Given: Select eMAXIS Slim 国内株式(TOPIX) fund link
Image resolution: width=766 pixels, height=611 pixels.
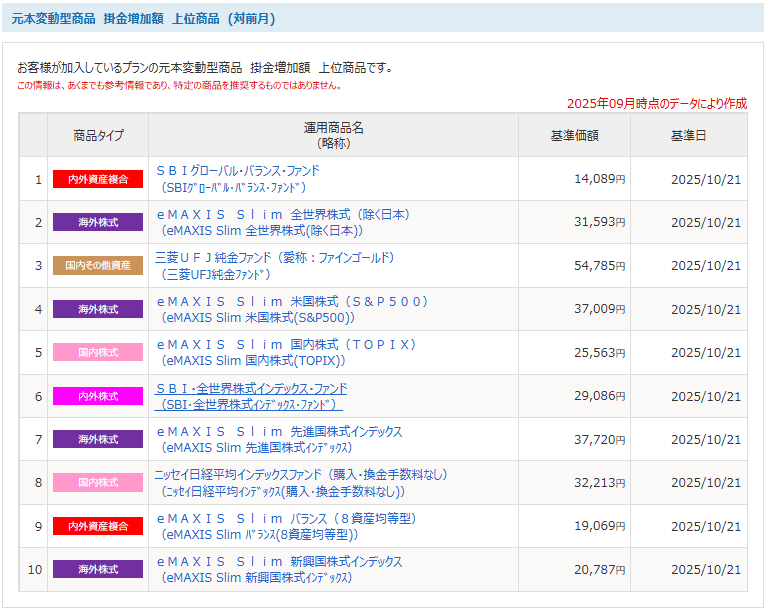Looking at the screenshot, I should 286,344.
